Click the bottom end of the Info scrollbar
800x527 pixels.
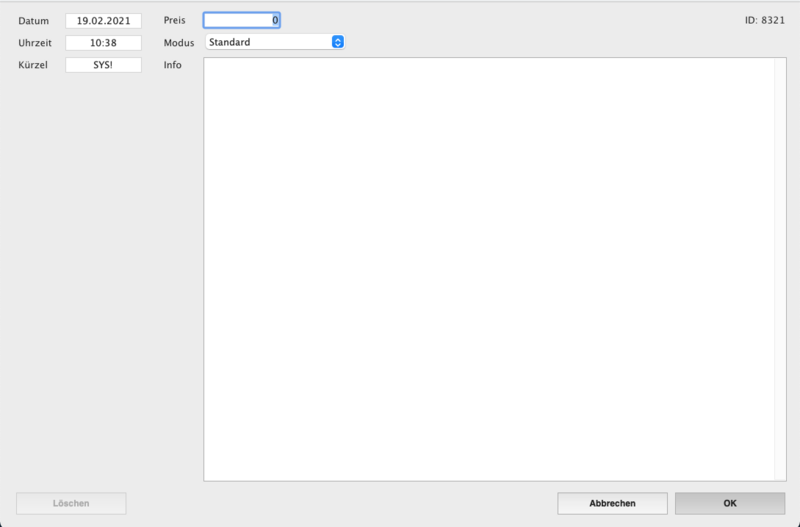[x=780, y=472]
